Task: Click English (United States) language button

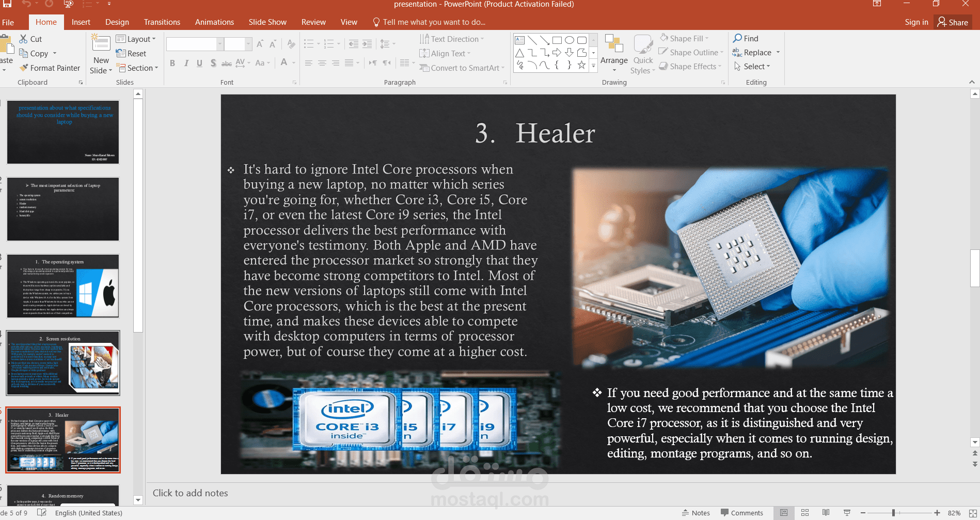Action: click(x=89, y=513)
